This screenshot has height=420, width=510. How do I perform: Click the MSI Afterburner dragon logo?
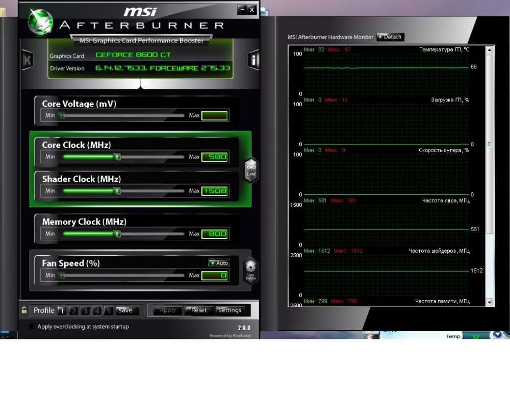point(40,22)
